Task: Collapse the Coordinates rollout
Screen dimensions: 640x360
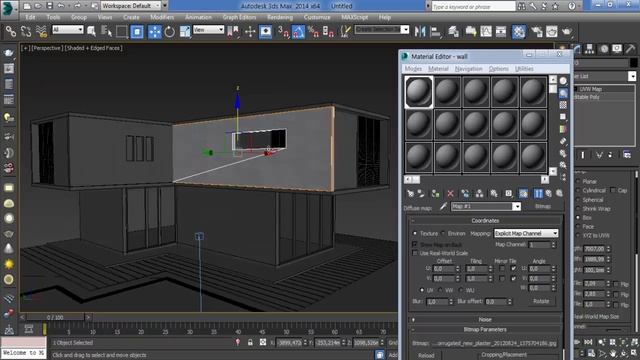Action: point(485,220)
